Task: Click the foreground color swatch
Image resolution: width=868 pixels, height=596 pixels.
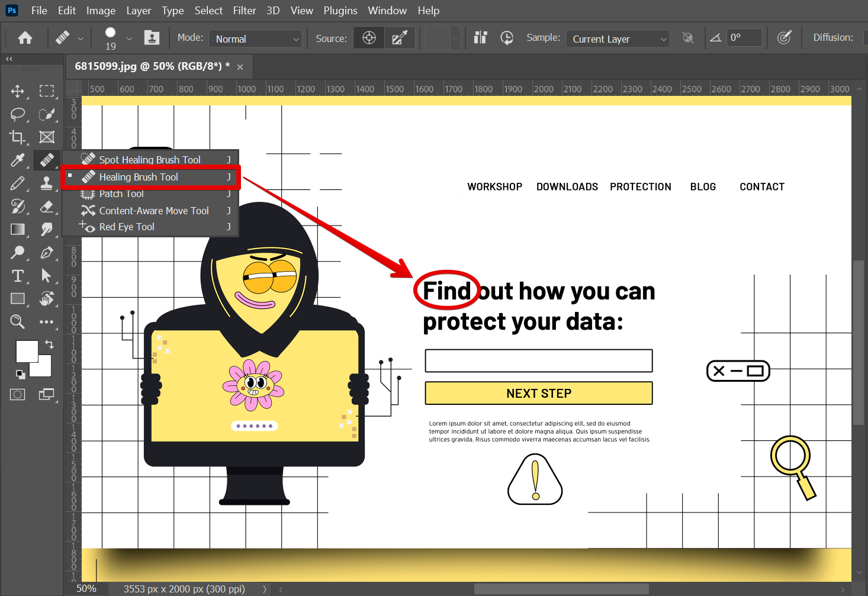Action: tap(25, 350)
